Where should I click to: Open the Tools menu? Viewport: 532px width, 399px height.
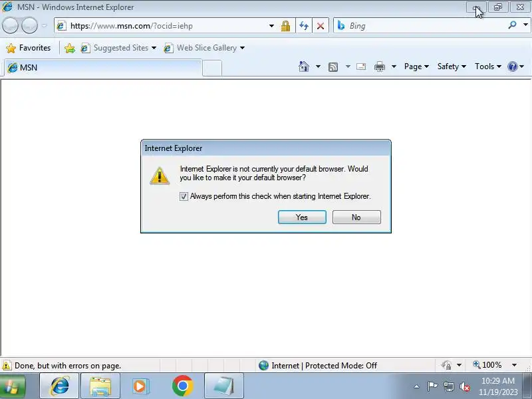coord(488,66)
